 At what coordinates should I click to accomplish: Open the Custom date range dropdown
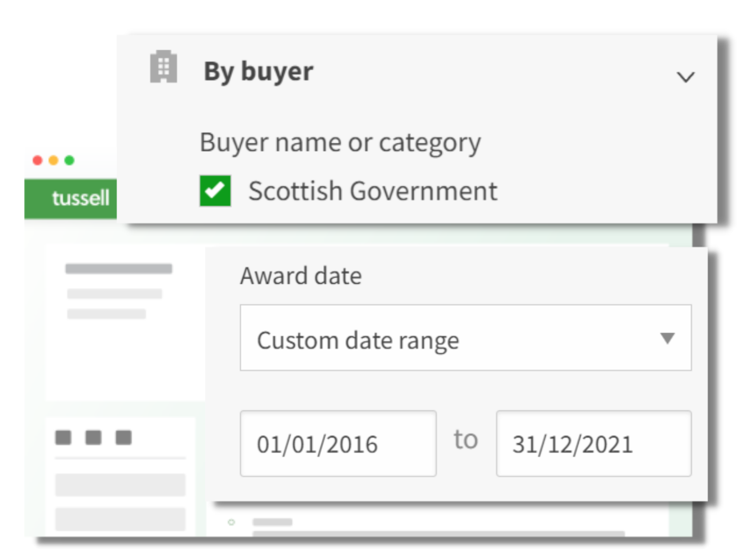pos(465,338)
